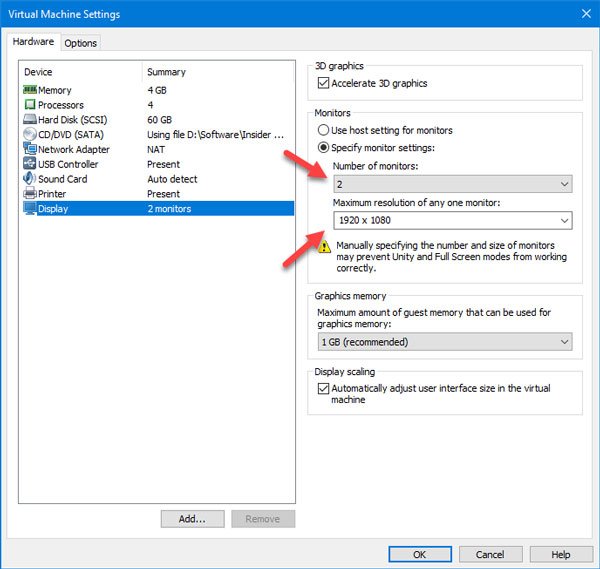This screenshot has height=569, width=600.
Task: Click the Auto detect sound card summary
Action: point(173,179)
